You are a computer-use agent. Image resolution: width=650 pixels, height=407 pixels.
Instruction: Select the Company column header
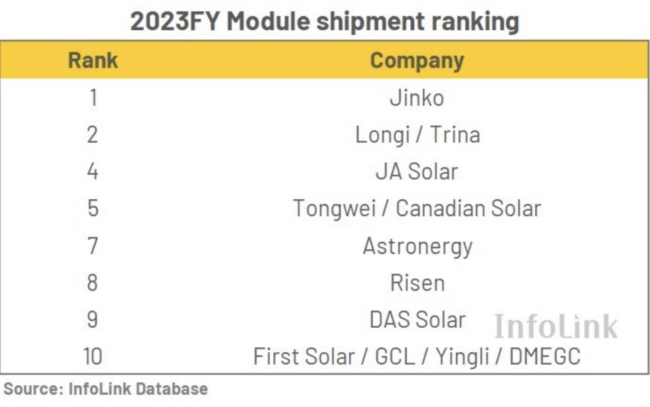tap(416, 61)
